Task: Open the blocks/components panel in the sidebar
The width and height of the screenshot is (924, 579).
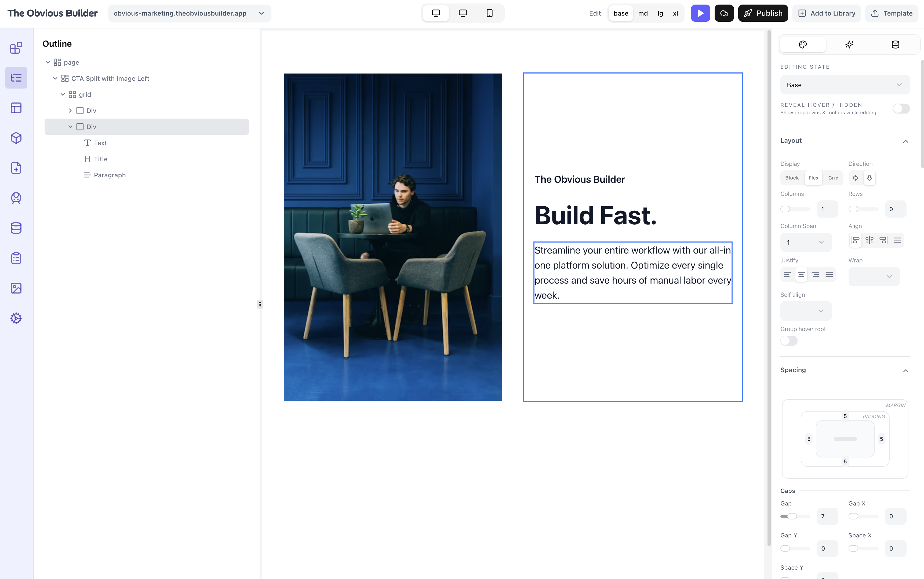Action: (x=16, y=47)
